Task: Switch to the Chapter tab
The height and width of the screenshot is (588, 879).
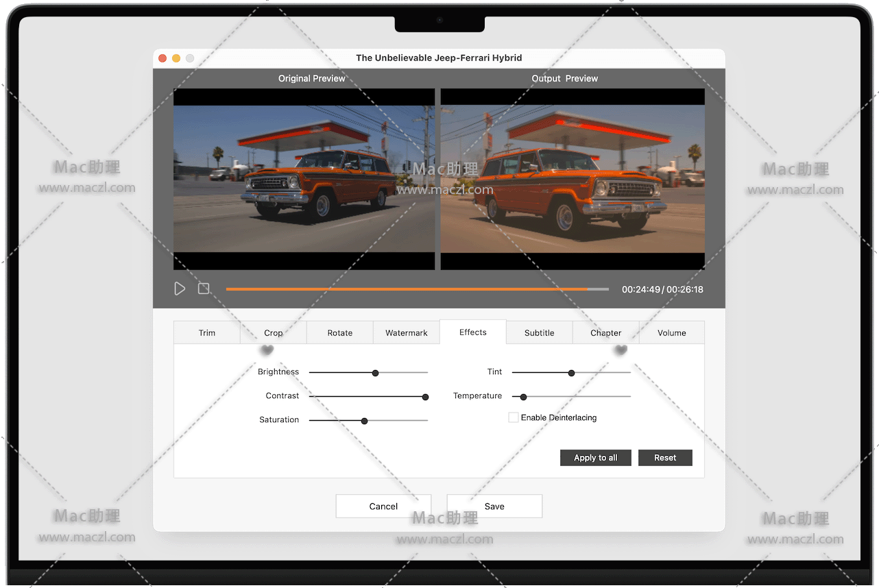Action: pyautogui.click(x=605, y=332)
